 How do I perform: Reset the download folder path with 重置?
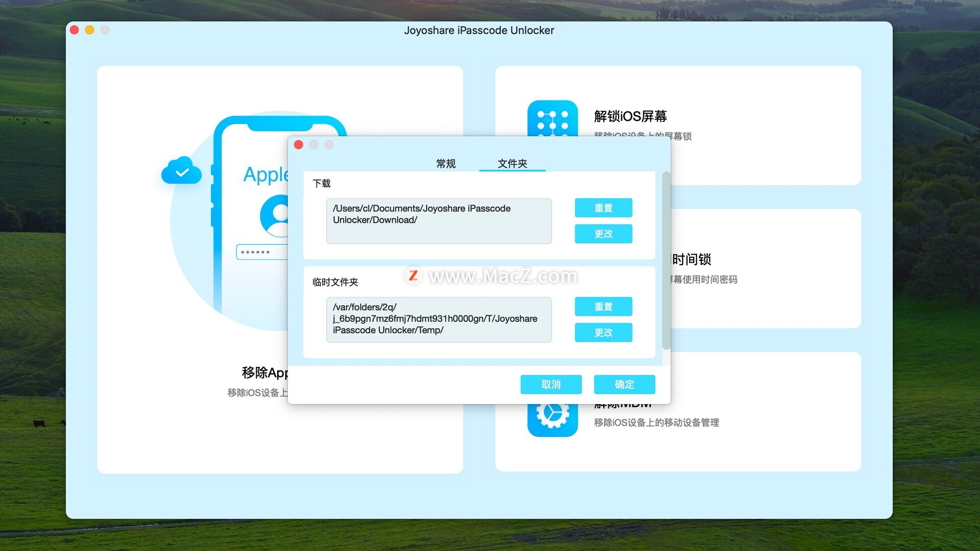(x=603, y=208)
